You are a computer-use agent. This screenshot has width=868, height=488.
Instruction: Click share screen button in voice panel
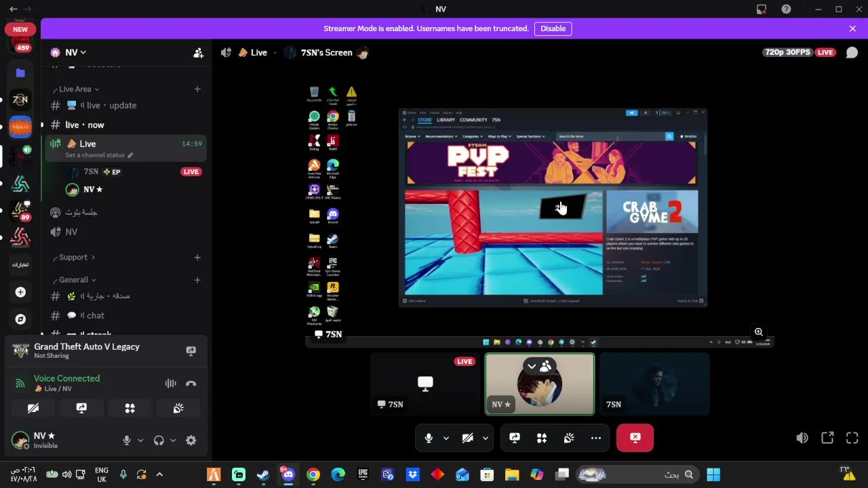(x=81, y=408)
